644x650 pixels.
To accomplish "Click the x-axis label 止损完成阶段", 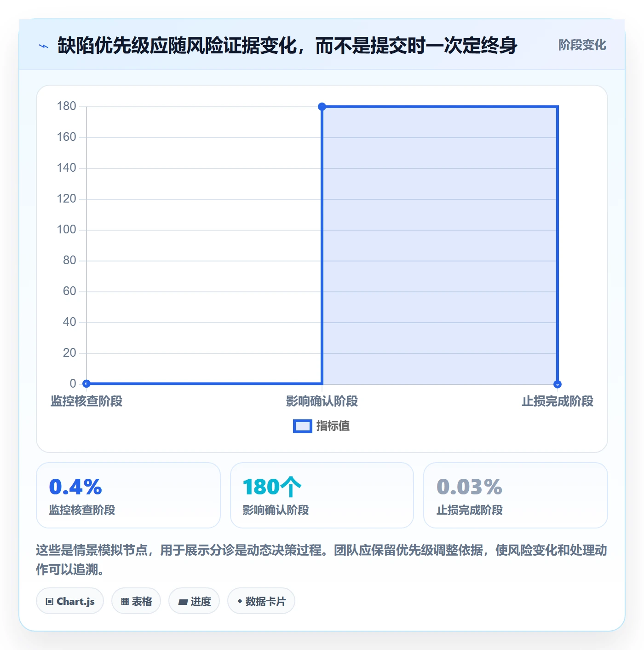I will [558, 401].
